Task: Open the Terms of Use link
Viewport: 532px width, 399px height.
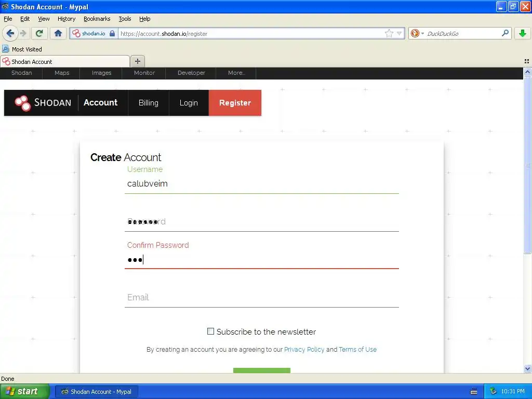Action: tap(357, 349)
